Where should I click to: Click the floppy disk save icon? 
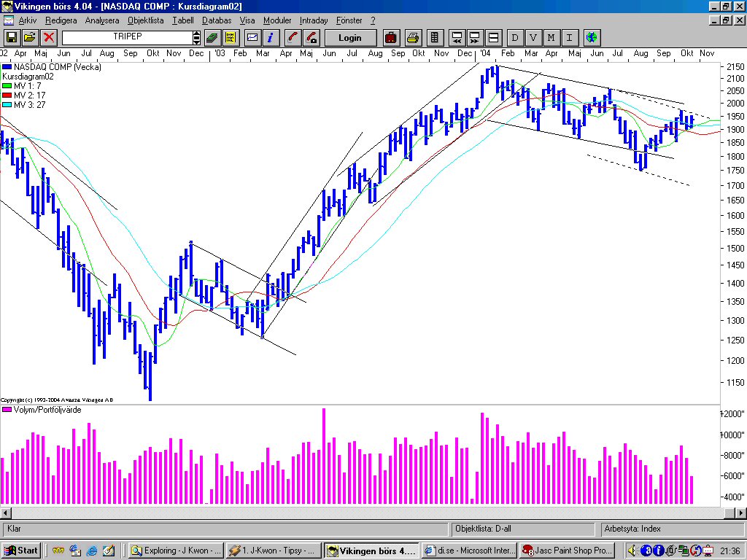coord(12,37)
